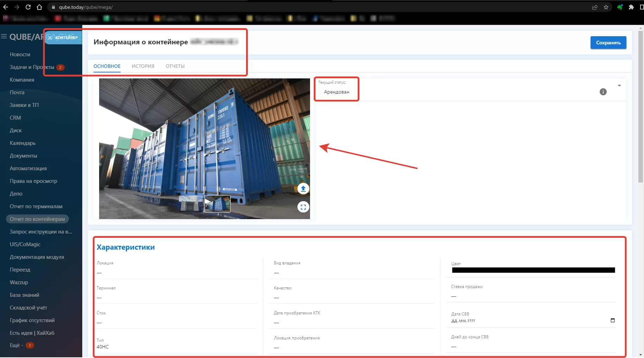Screen dimensions: 644x358
Task: Select the first container photo thumbnail
Action: click(191, 204)
